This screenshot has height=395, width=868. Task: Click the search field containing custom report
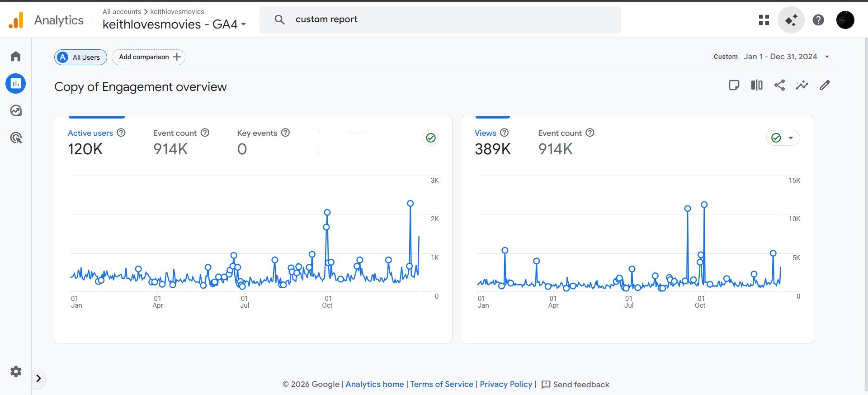click(440, 19)
